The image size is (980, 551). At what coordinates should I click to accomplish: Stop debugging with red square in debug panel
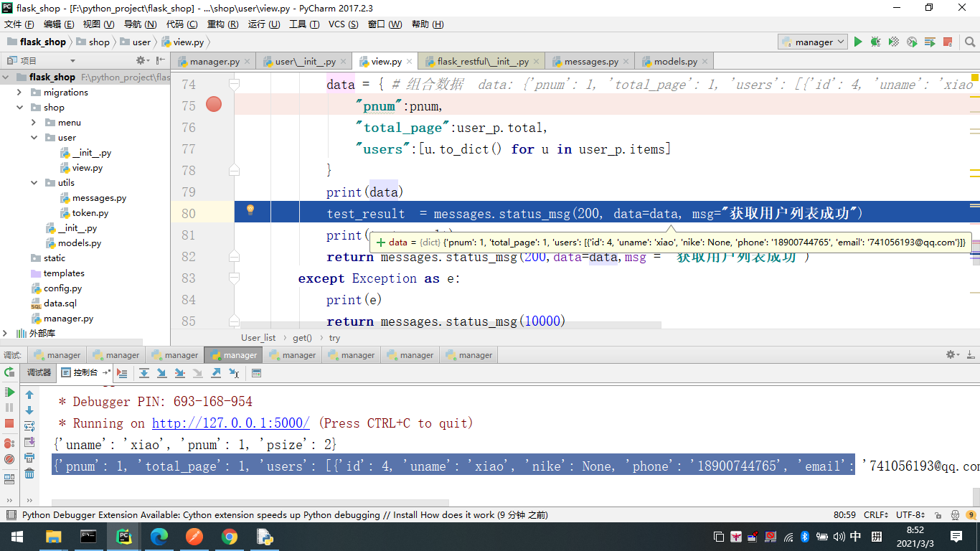point(9,423)
